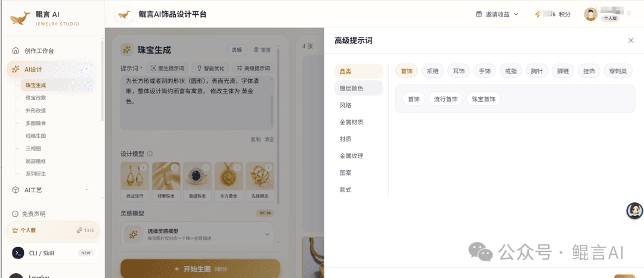The height and width of the screenshot is (278, 644).
Task: Switch to the 金属材质 category tab
Action: (358, 122)
